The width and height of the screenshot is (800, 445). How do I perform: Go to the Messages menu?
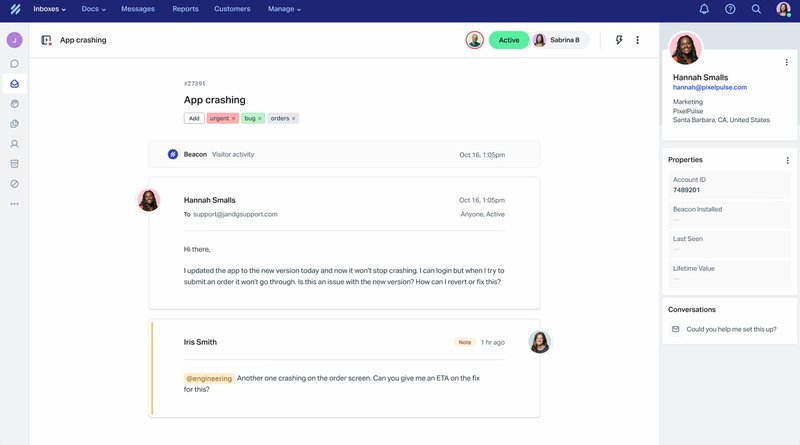[138, 9]
